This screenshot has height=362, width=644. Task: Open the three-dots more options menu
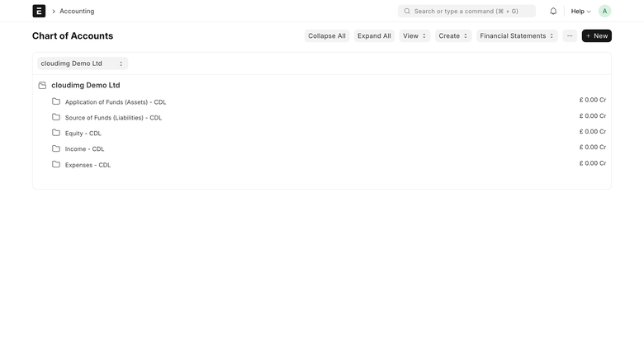[x=570, y=35]
